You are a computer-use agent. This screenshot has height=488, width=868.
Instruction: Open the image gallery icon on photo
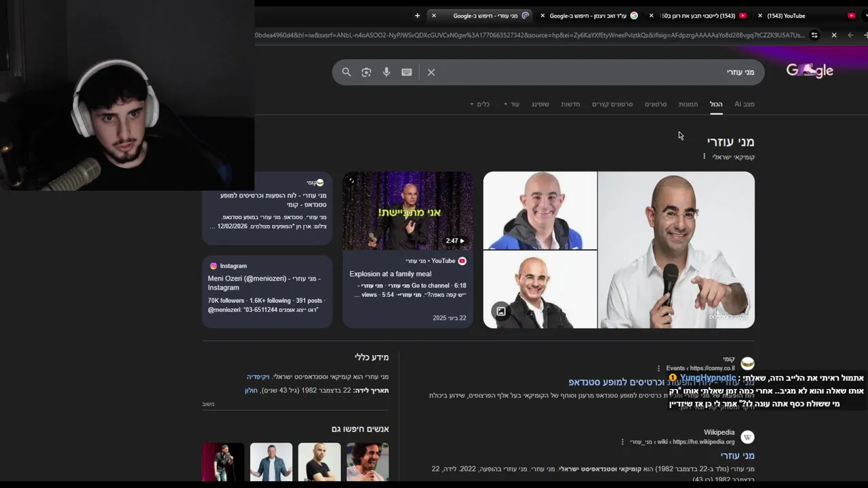[x=500, y=311]
